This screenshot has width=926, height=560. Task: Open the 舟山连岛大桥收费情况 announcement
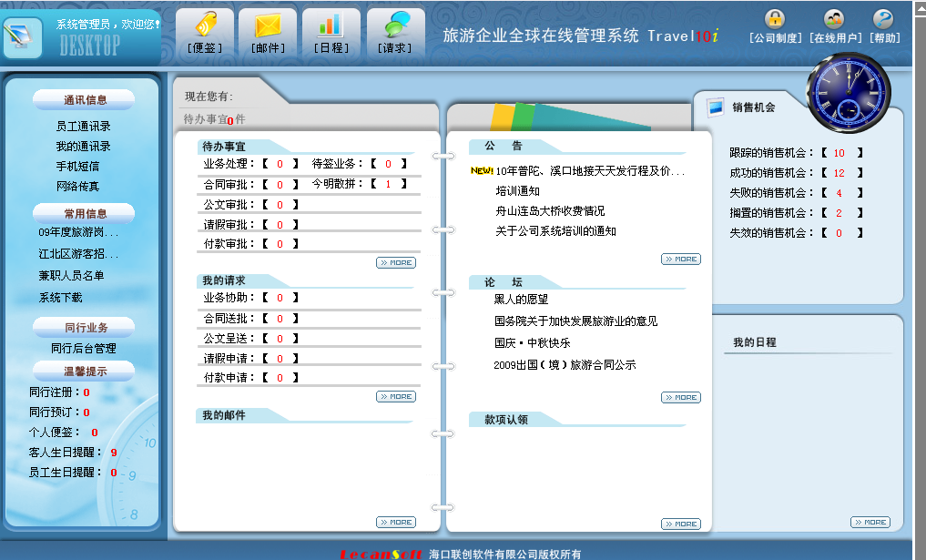550,211
